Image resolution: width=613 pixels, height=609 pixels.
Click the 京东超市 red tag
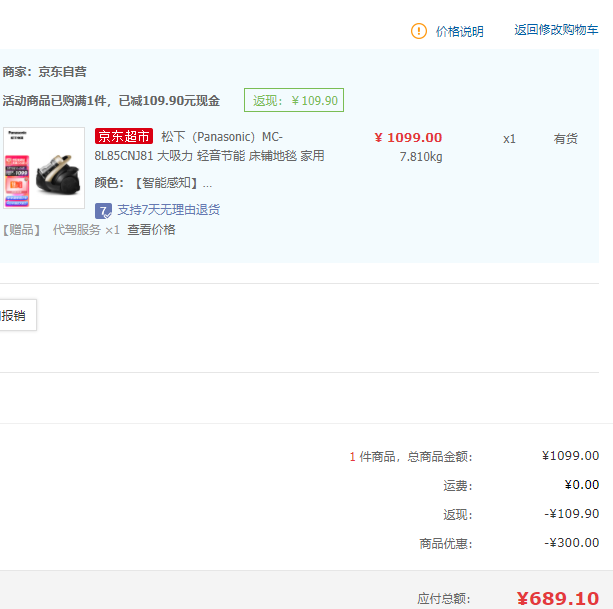click(124, 136)
